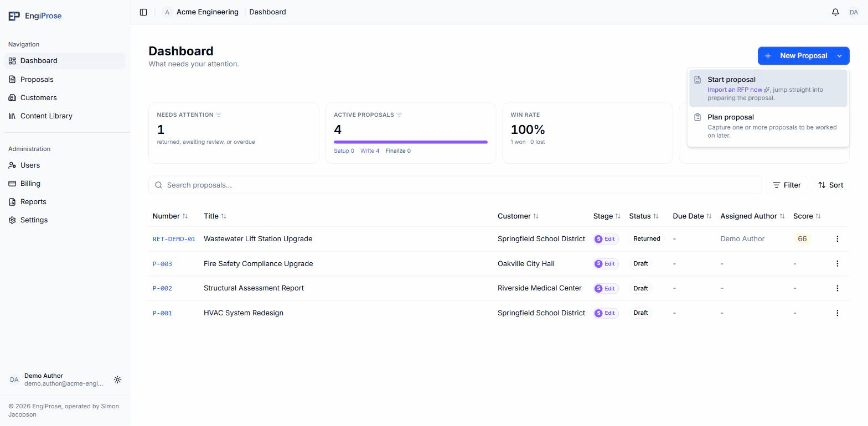Screen dimensions: 868x426
Task: Open Settings administration page
Action: [65, 220]
